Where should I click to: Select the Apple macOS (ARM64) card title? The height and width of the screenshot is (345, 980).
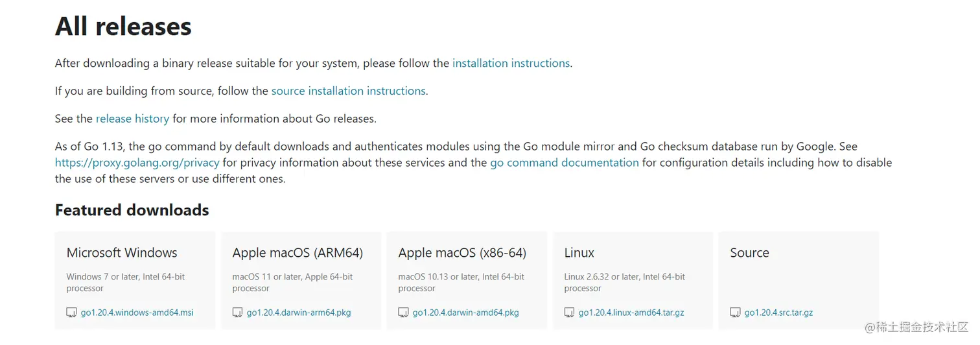pos(297,253)
